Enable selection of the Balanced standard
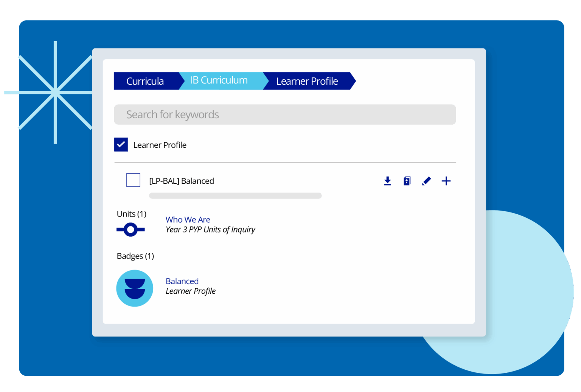This screenshot has height=392, width=581. 133,180
